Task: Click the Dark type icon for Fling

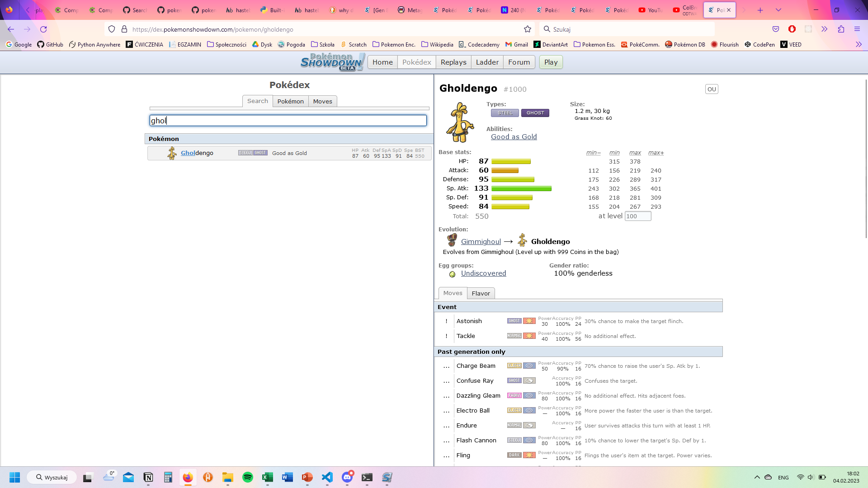Action: 514,455
